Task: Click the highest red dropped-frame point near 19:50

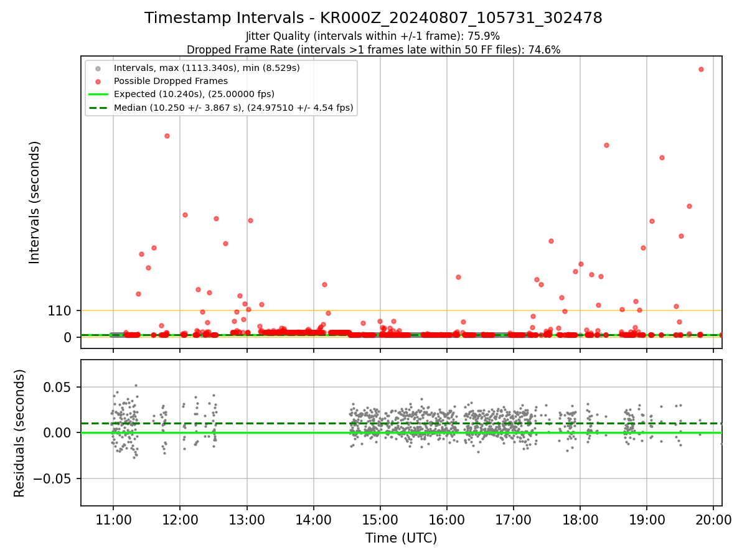Action: [x=701, y=69]
